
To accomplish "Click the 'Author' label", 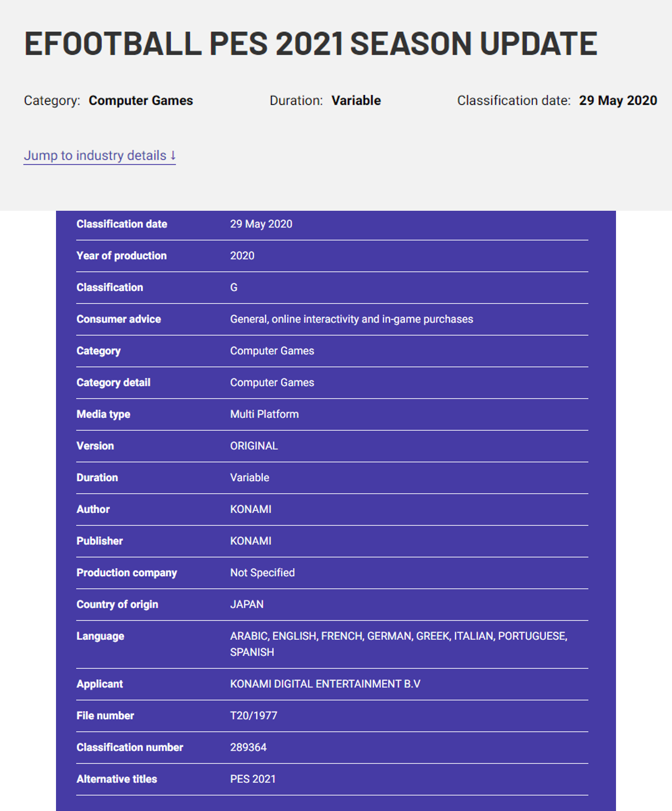I will point(93,509).
